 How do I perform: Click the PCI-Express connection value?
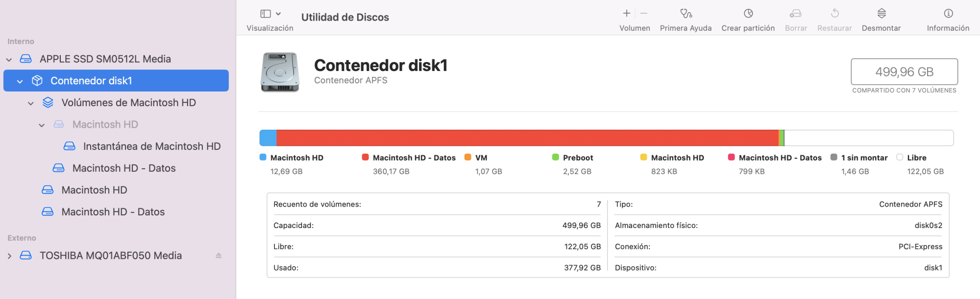coord(920,247)
